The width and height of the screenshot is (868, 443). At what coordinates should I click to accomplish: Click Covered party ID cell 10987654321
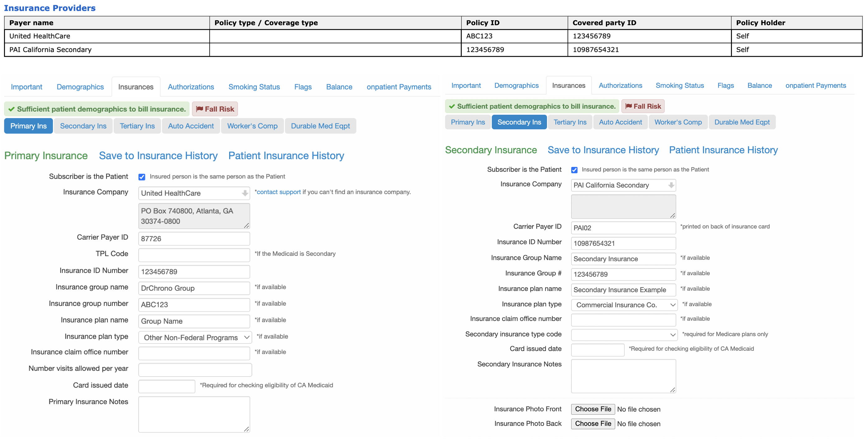point(649,50)
